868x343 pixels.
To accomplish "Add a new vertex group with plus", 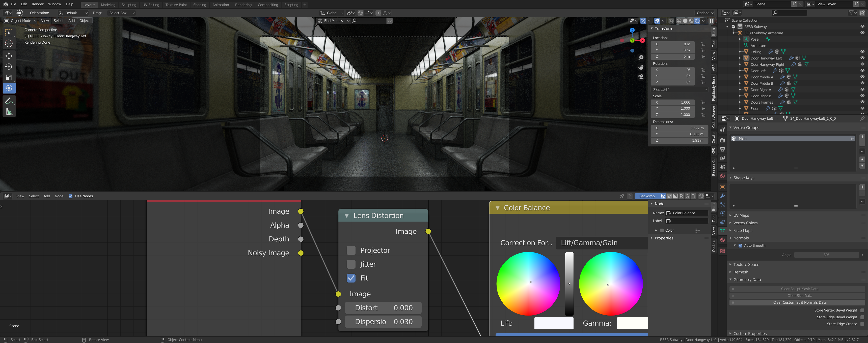I will [x=862, y=137].
